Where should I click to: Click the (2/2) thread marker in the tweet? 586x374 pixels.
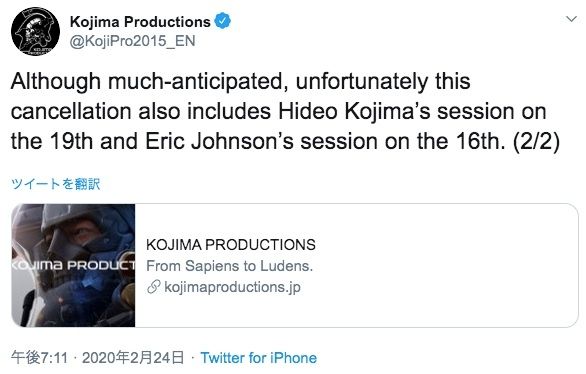(x=536, y=141)
